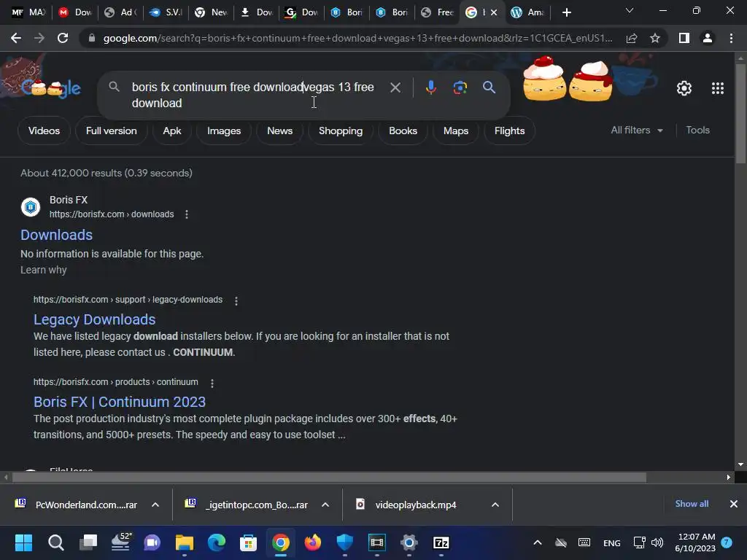This screenshot has height=560, width=747.
Task: Open the clock and date flyout
Action: [x=695, y=542]
